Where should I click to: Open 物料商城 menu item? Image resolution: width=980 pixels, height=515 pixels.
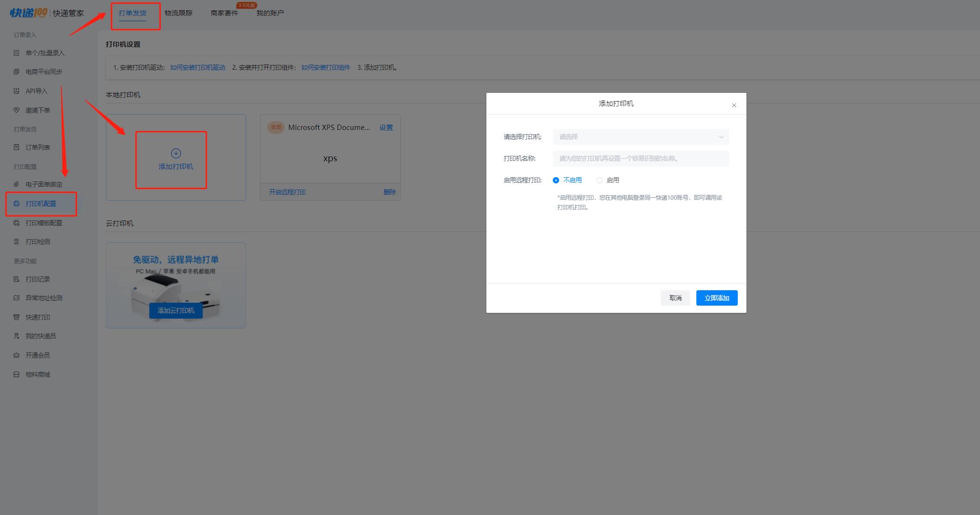38,374
